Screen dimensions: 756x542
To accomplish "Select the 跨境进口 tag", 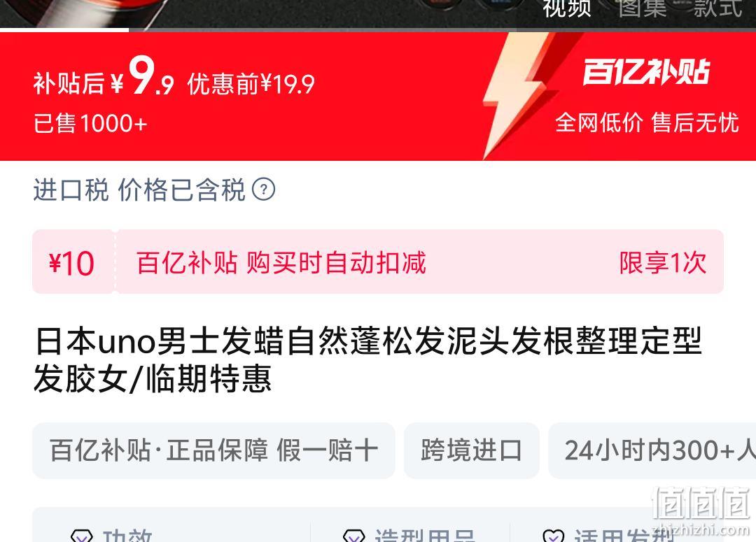I will point(471,450).
